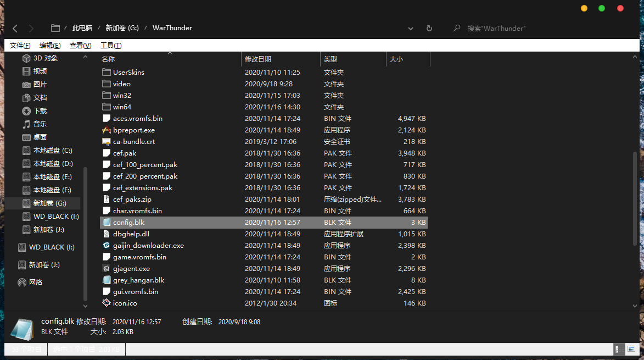Open the 查看(V) menu

tap(81, 46)
